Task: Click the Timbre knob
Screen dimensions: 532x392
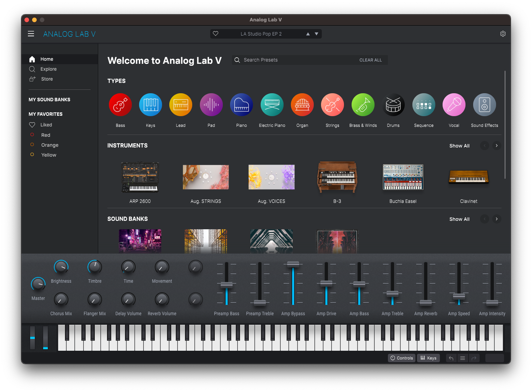Action: [95, 267]
